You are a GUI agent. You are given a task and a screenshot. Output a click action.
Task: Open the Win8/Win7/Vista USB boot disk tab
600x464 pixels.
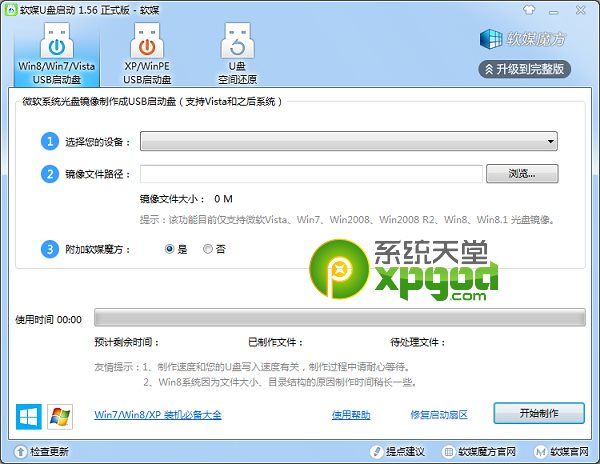(57, 54)
